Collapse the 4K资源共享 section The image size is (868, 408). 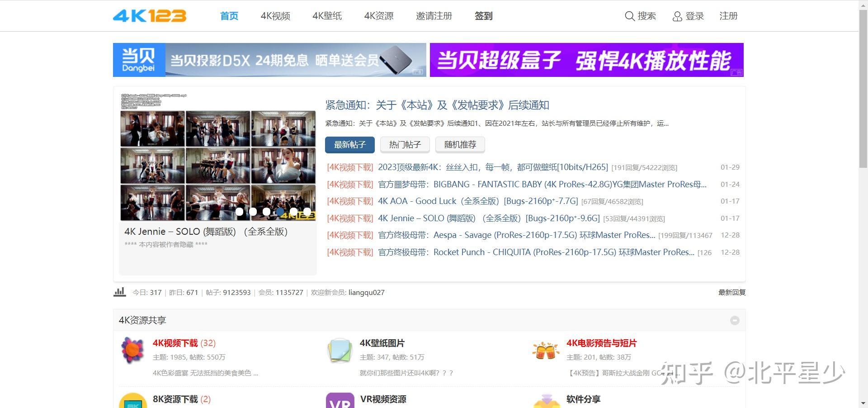click(x=735, y=320)
